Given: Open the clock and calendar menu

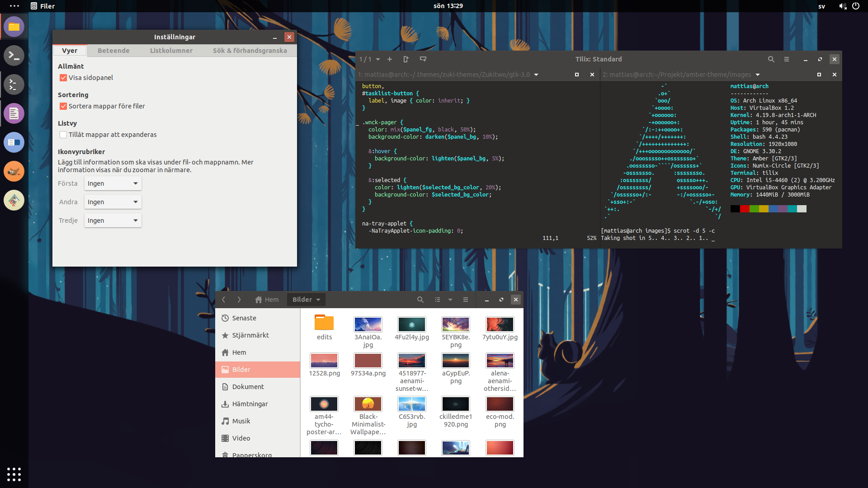Looking at the screenshot, I should point(448,6).
